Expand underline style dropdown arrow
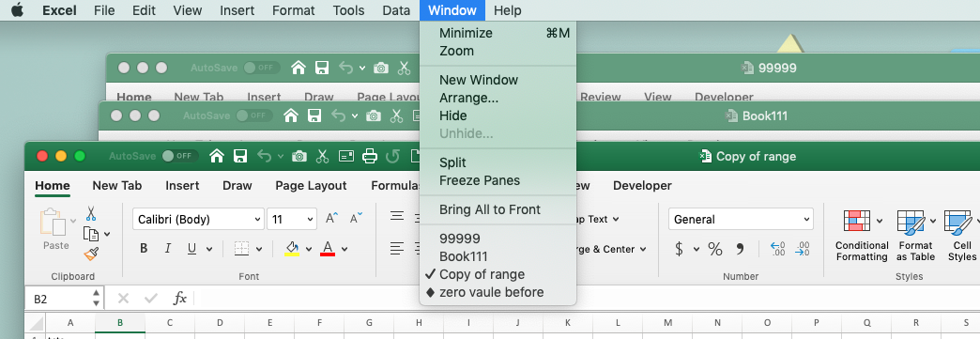This screenshot has height=339, width=980. (x=208, y=249)
